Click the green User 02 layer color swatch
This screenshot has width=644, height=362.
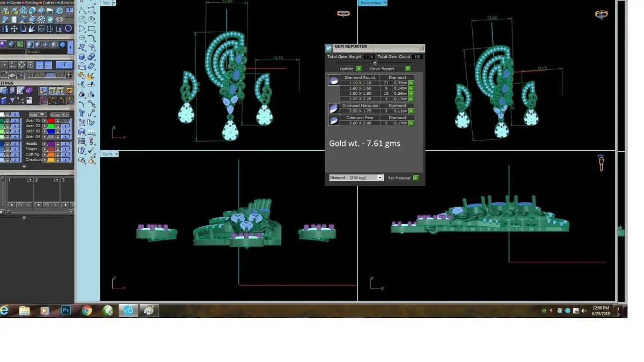pyautogui.click(x=51, y=126)
